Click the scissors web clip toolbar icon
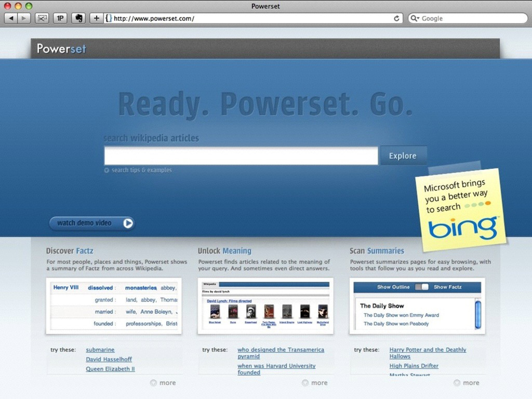This screenshot has height=399, width=532. (x=42, y=18)
